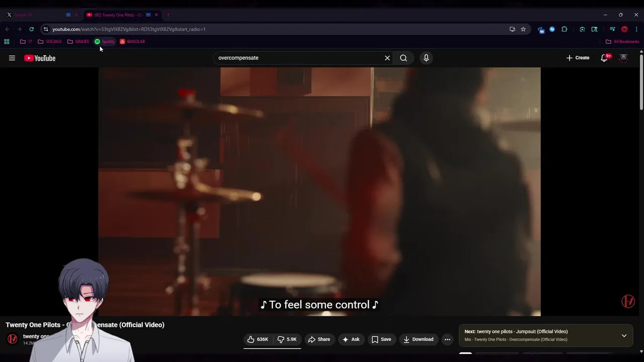Reload the YouTube page

[31, 29]
